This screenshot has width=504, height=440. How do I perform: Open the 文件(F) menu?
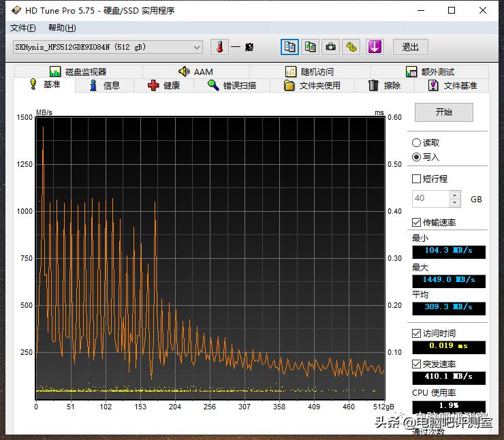tap(23, 28)
